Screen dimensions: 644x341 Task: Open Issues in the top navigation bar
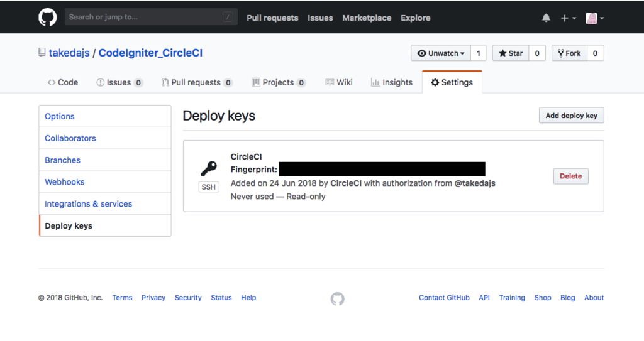tap(320, 18)
